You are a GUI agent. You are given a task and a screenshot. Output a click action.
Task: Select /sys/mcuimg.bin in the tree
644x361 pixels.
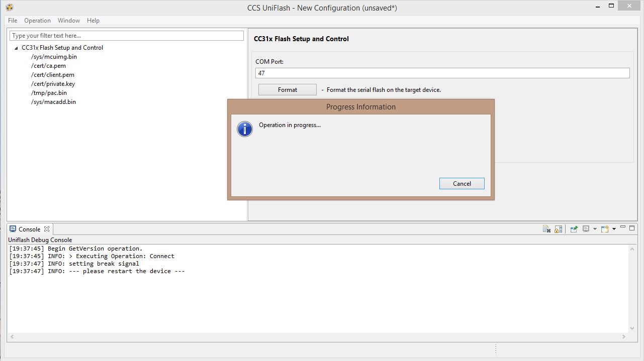point(54,57)
